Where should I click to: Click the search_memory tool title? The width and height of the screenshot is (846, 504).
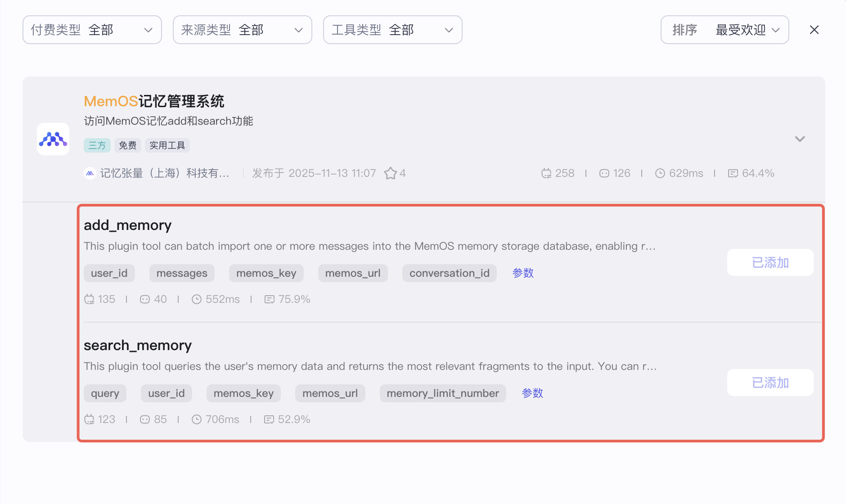pos(138,345)
